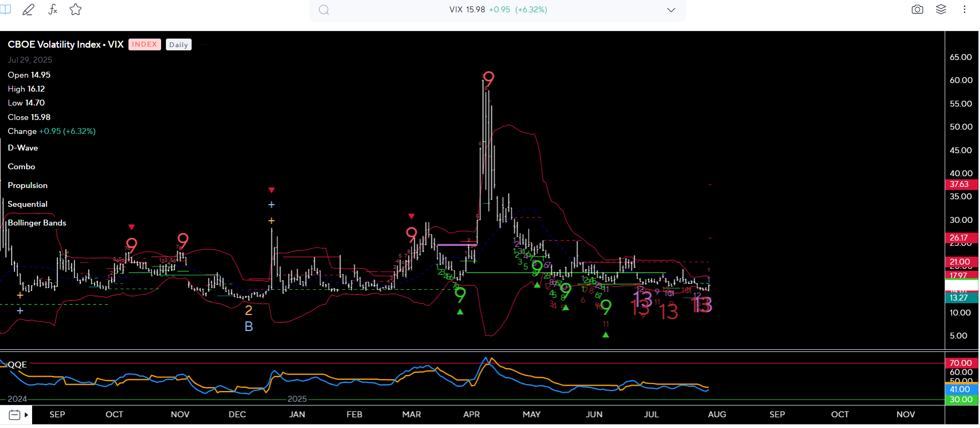Open the Daily timeframe selector

point(178,45)
